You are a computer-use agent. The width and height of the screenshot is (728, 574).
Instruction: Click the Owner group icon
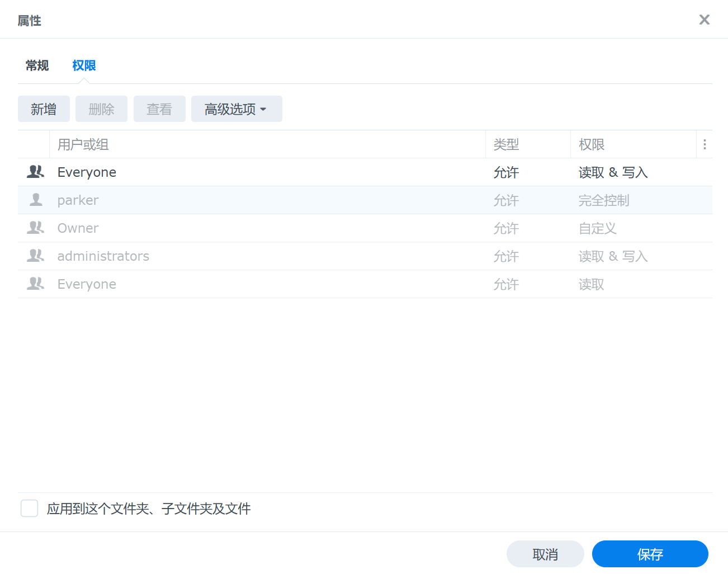pos(35,228)
